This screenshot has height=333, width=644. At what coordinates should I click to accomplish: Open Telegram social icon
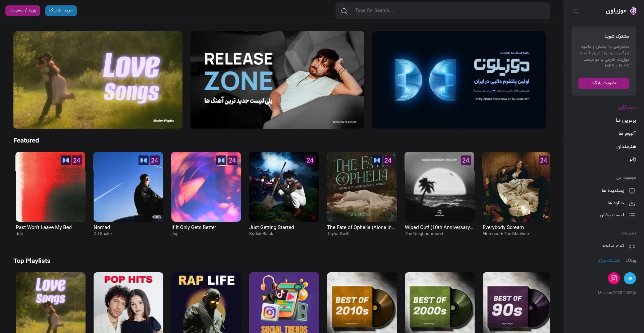(630, 278)
